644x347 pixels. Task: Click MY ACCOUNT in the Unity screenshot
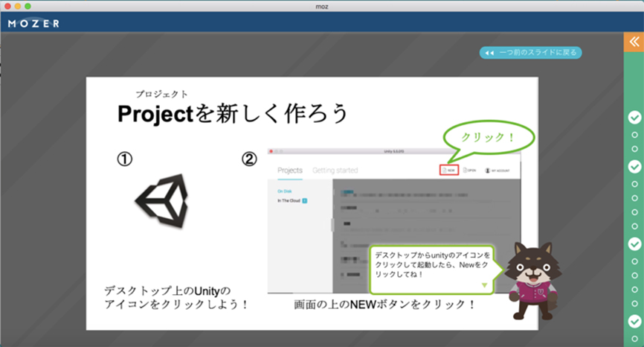tap(497, 171)
